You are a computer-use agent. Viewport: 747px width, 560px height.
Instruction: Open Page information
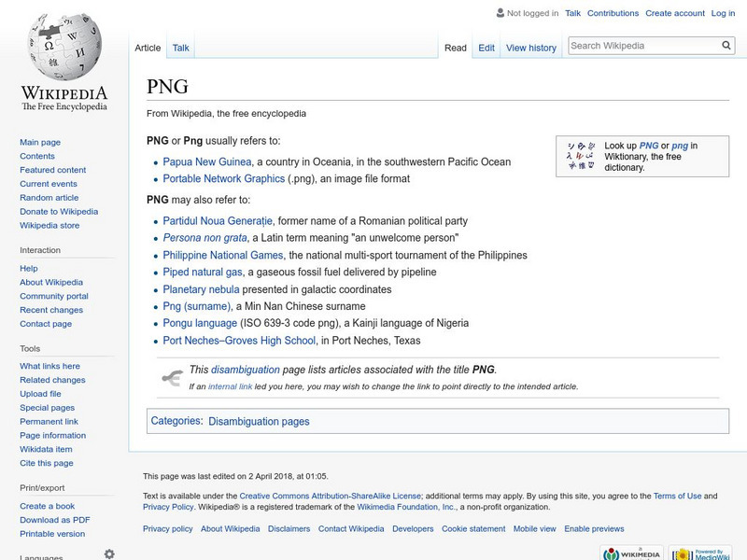[53, 435]
